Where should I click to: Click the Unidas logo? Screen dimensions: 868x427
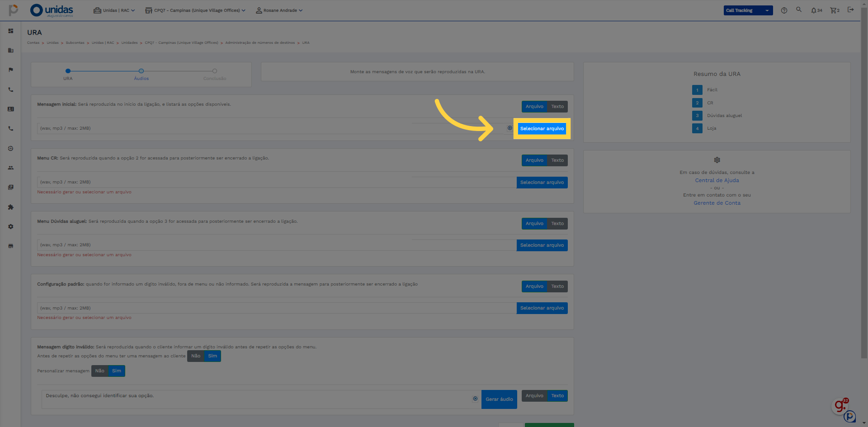pyautogui.click(x=52, y=10)
